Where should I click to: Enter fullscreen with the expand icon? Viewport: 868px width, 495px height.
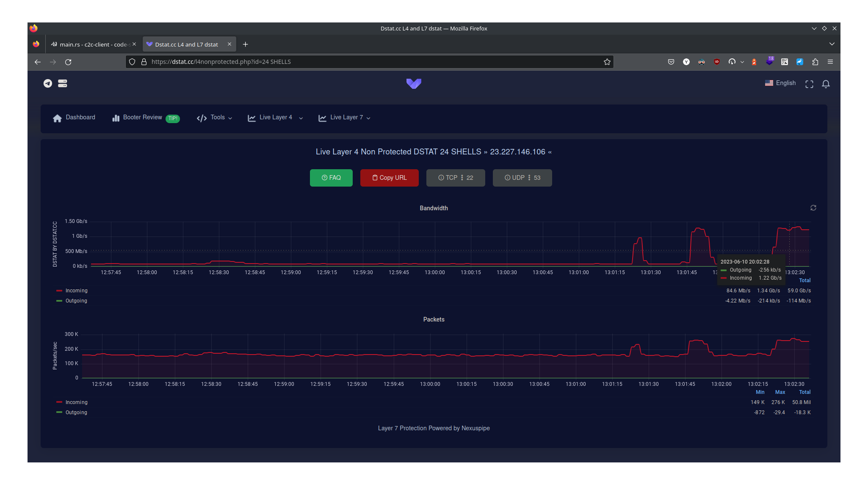point(809,84)
